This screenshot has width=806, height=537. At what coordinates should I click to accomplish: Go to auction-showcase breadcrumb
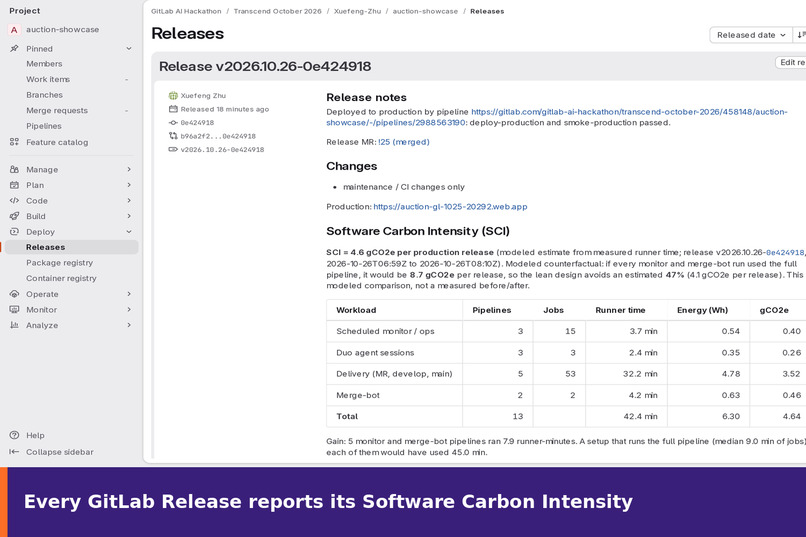[425, 11]
